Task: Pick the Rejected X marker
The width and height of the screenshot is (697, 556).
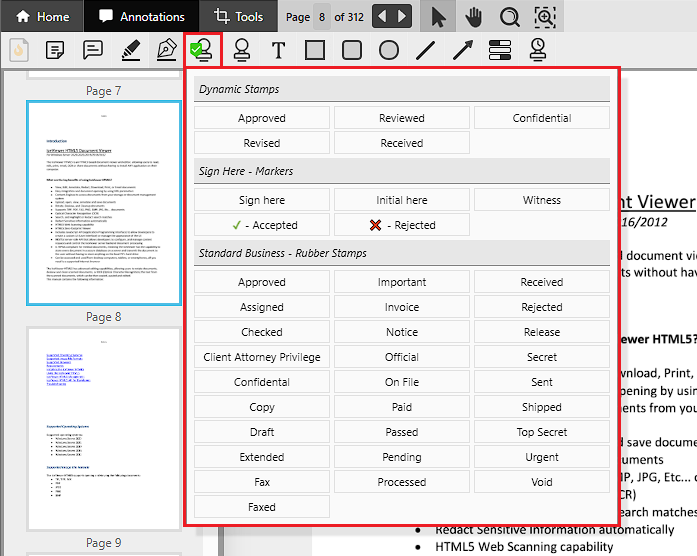Action: tap(401, 225)
